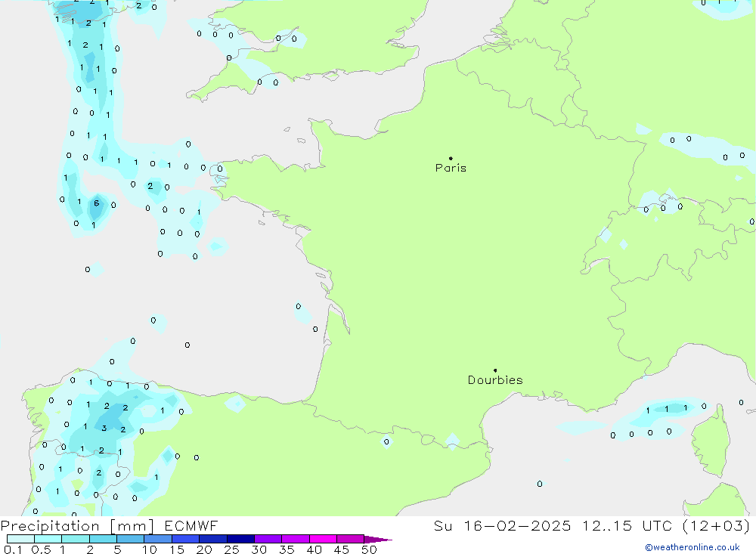Click the 12..15 UTC time range text
The image size is (756, 554).
coord(626,526)
